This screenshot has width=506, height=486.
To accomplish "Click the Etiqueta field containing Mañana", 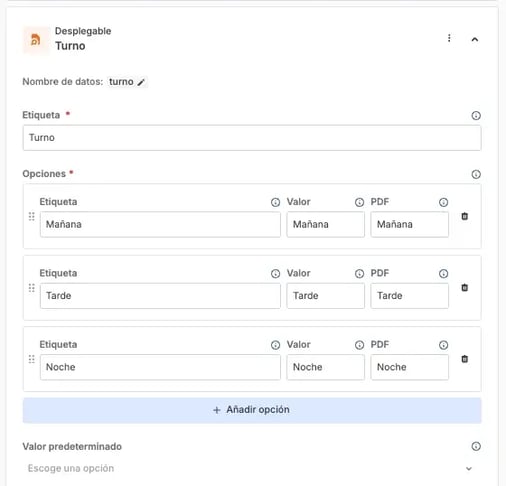I will 160,225.
